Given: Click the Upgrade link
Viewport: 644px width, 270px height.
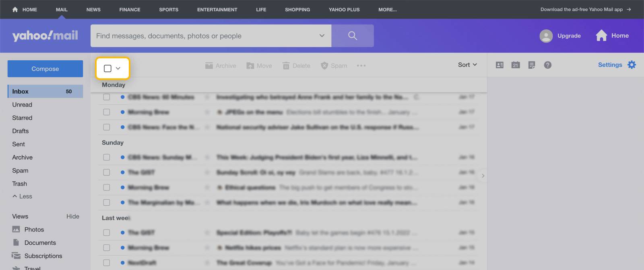Looking at the screenshot, I should (569, 36).
